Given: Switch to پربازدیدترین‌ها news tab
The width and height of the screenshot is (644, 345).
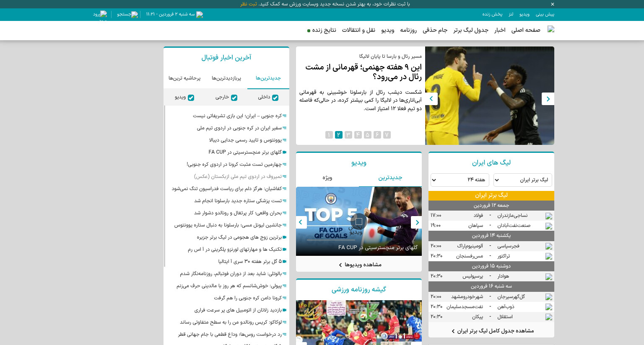Looking at the screenshot, I should pos(226,78).
